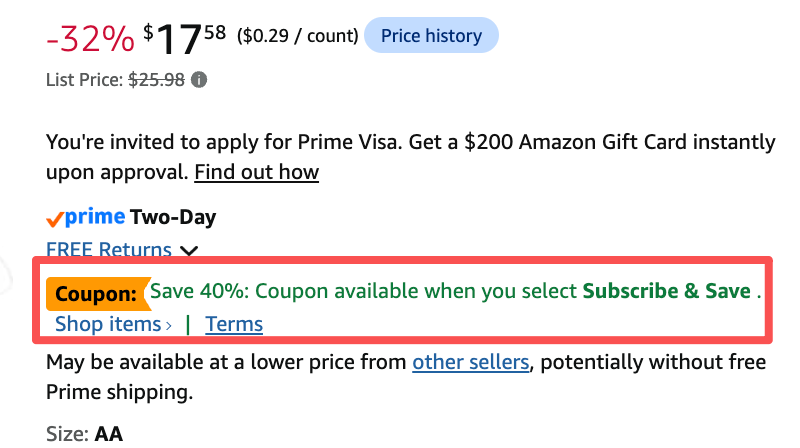Click the orange Coupon badge
Screen dimensions: 800x448
coord(97,294)
